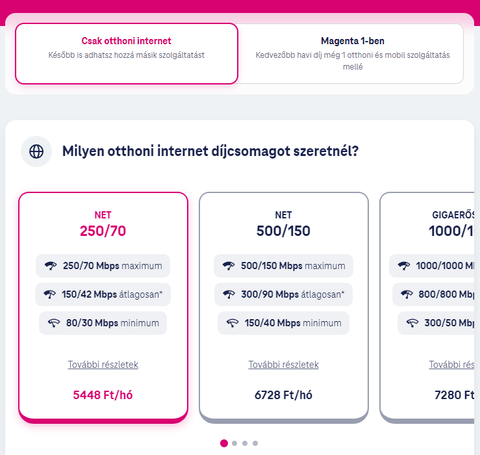Select the Csak otthoni internet option
The image size is (480, 455).
pos(126,53)
